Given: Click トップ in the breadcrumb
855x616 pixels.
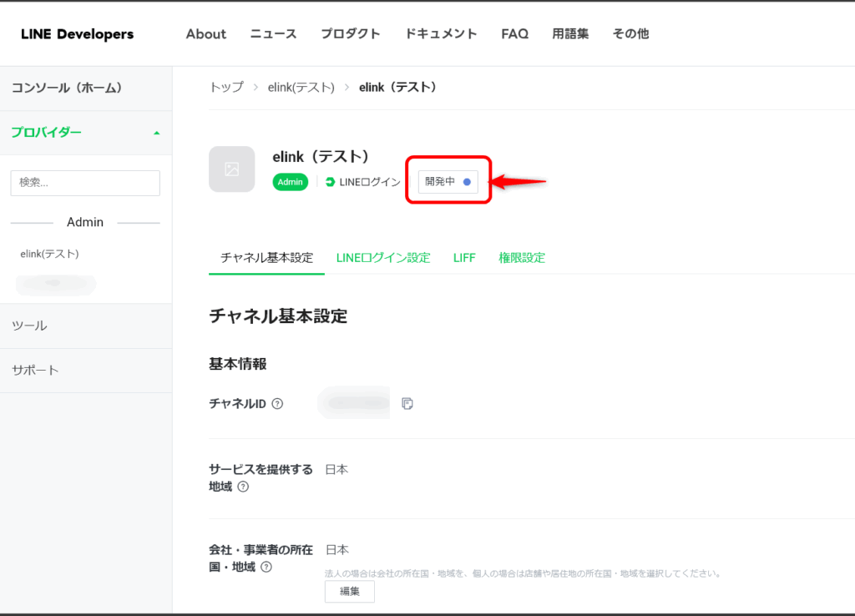Looking at the screenshot, I should [x=227, y=87].
